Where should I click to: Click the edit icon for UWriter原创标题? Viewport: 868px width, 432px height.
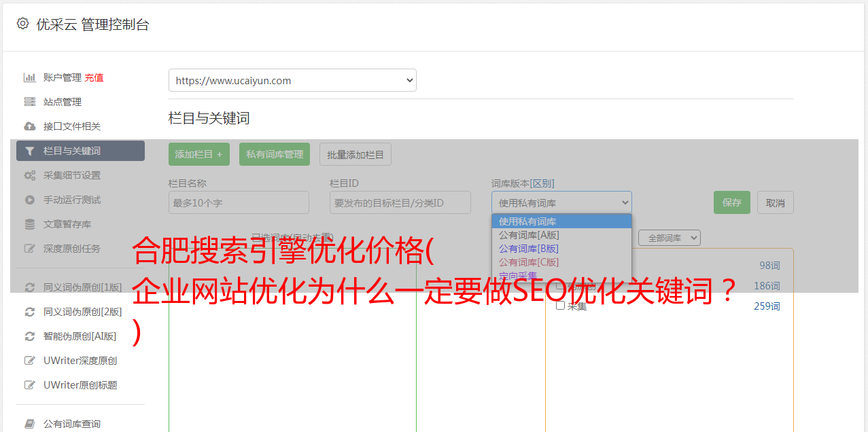[x=29, y=385]
